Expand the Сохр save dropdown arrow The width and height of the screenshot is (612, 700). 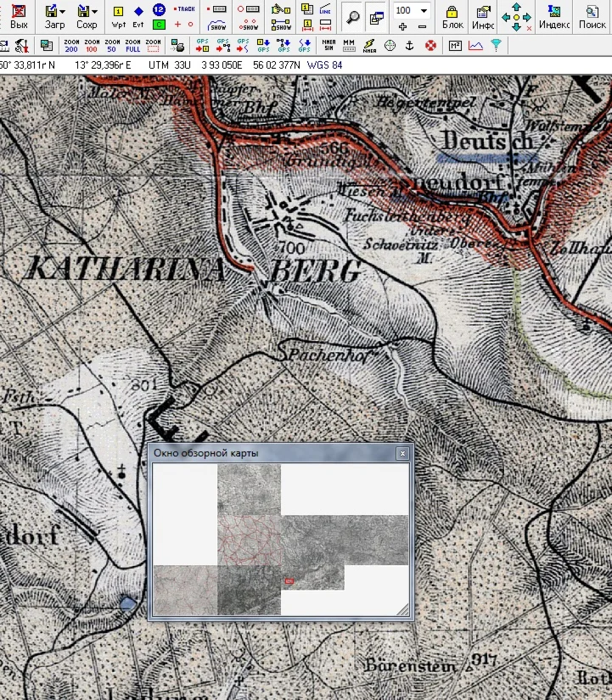click(94, 11)
